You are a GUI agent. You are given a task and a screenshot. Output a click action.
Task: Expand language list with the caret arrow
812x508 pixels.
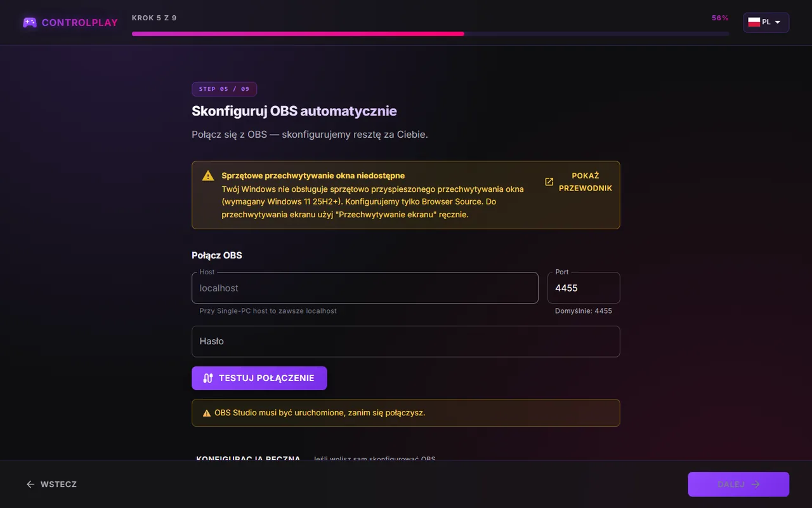[778, 22]
